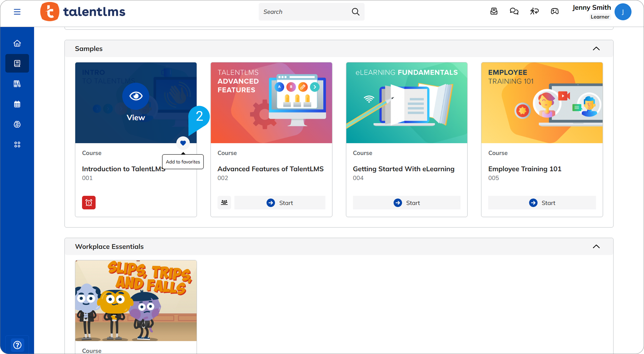Click the help question mark icon
This screenshot has width=644, height=354.
coord(17,345)
